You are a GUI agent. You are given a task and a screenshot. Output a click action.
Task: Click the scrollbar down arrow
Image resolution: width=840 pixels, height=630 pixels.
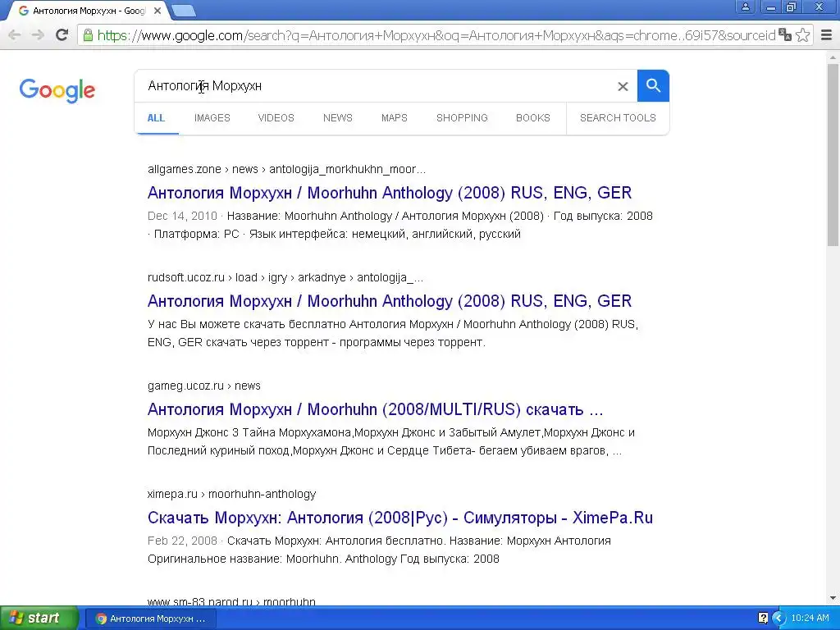(x=833, y=598)
